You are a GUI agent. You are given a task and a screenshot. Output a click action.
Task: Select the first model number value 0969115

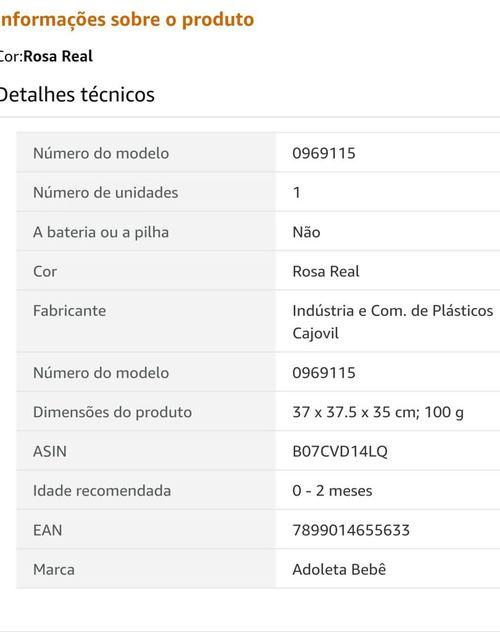[x=324, y=153]
